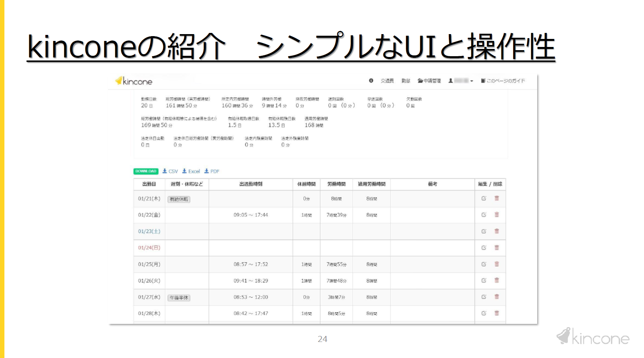Delete the 01/24(日) row
Screen dimensions: 644x358
coord(497,248)
